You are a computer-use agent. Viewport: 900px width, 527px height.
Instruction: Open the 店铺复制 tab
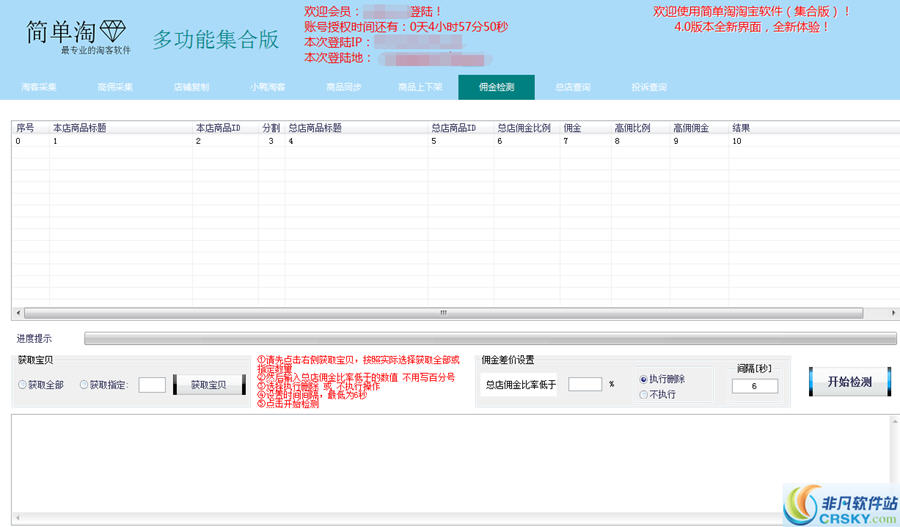pos(191,87)
